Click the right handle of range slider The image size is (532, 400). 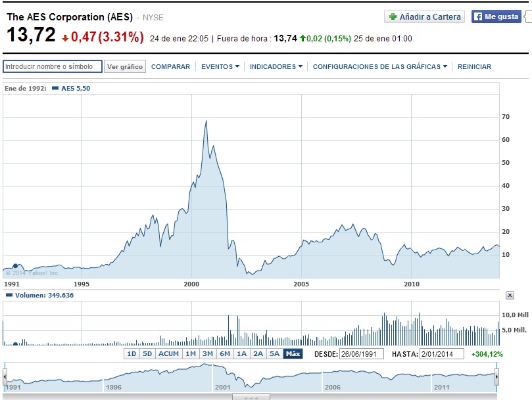click(x=496, y=376)
